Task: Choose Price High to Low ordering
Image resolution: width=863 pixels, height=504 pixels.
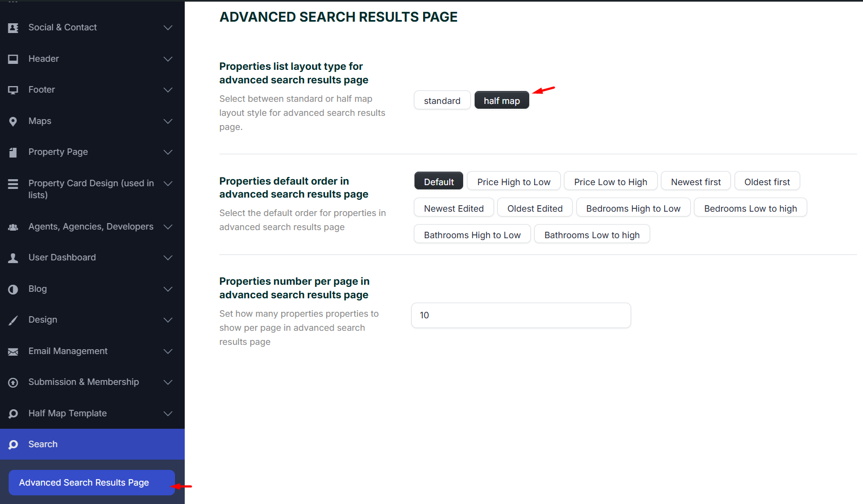Action: (x=513, y=182)
